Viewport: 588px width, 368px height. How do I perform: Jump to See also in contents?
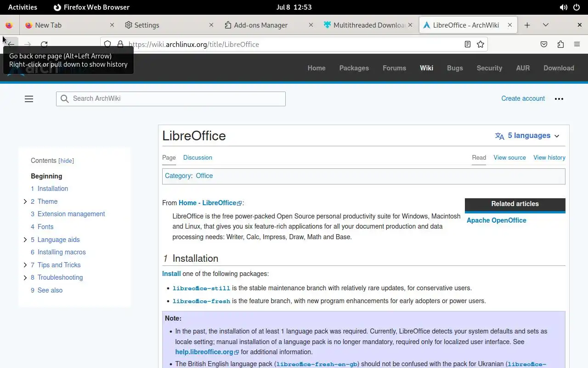[x=47, y=290]
